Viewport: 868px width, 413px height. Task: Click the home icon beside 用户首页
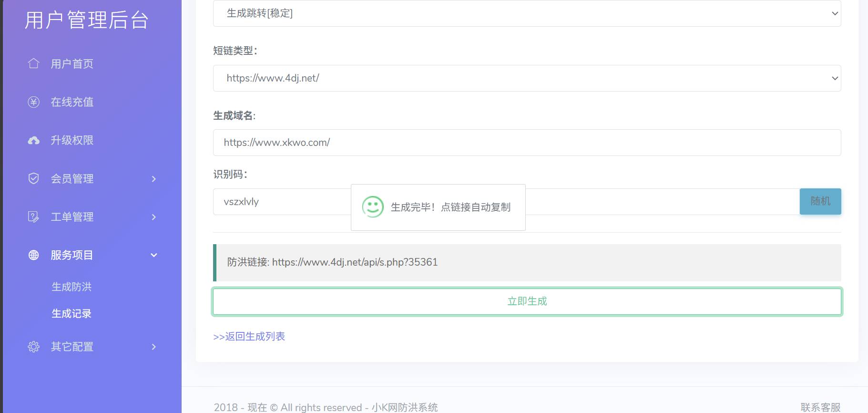(x=33, y=63)
